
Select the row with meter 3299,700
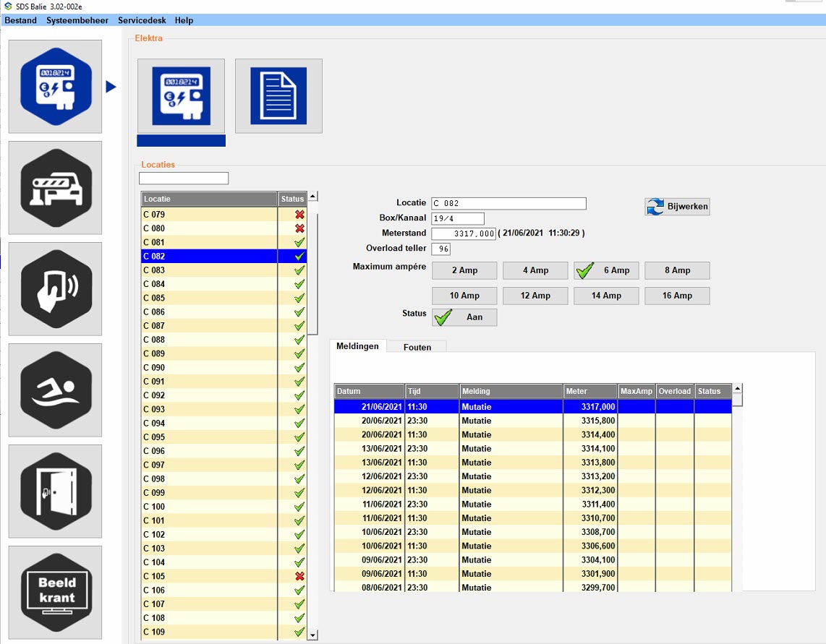click(x=533, y=587)
